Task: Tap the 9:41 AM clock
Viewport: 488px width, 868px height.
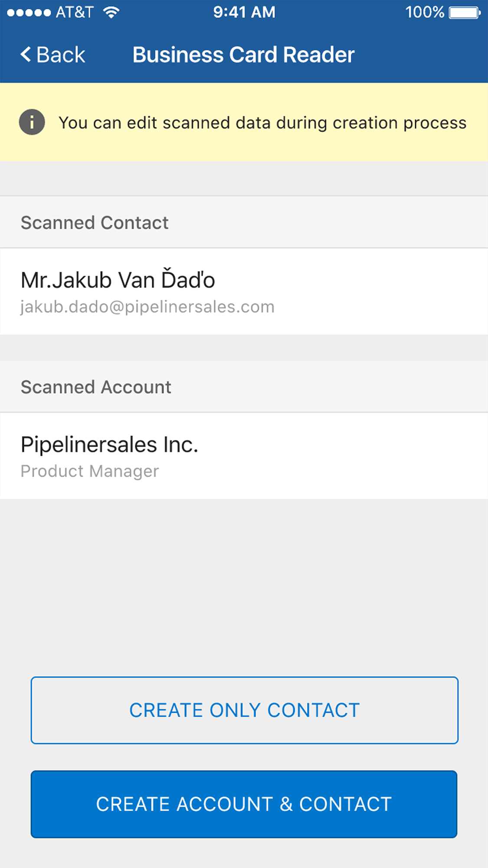Action: [244, 12]
